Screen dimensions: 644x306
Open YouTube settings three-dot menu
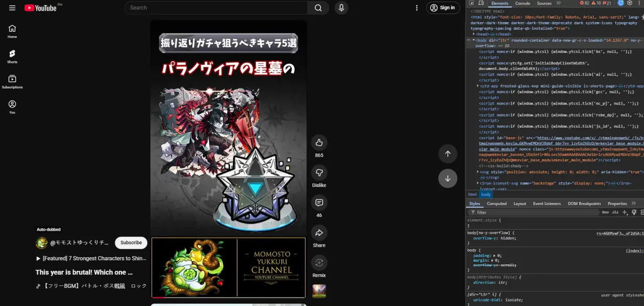(417, 8)
